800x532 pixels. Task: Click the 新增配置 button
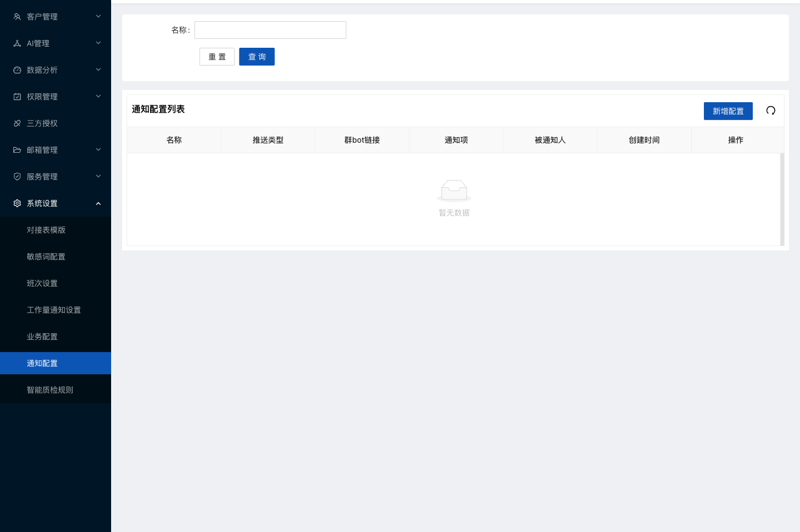coord(728,111)
